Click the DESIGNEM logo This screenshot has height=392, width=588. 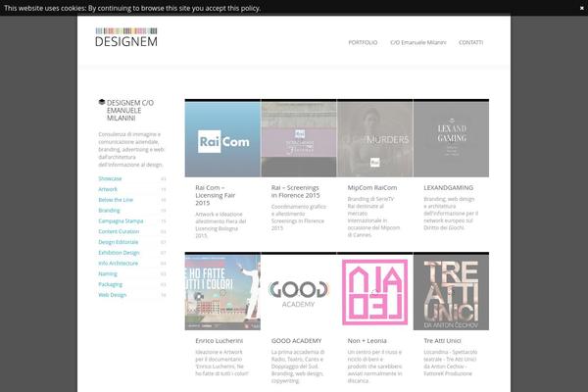(126, 37)
